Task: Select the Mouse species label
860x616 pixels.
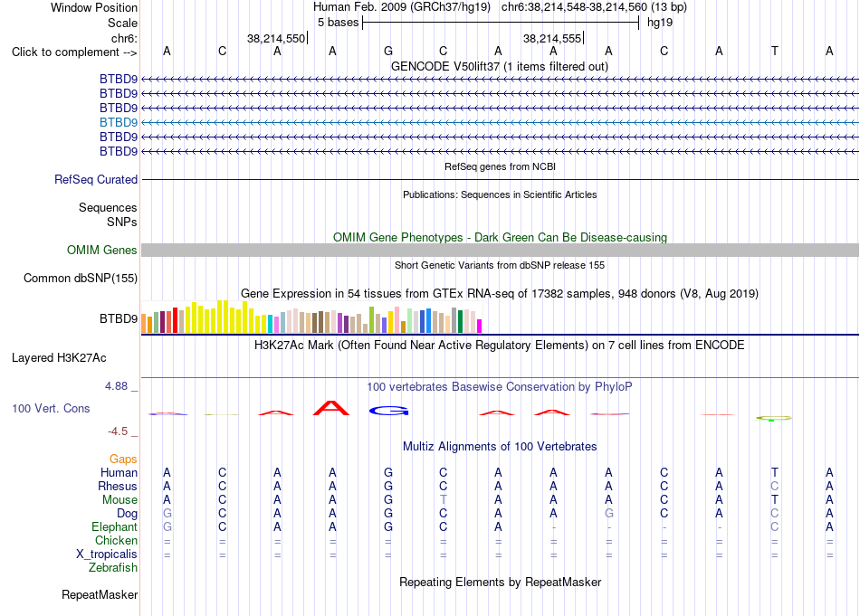Action: click(x=120, y=500)
